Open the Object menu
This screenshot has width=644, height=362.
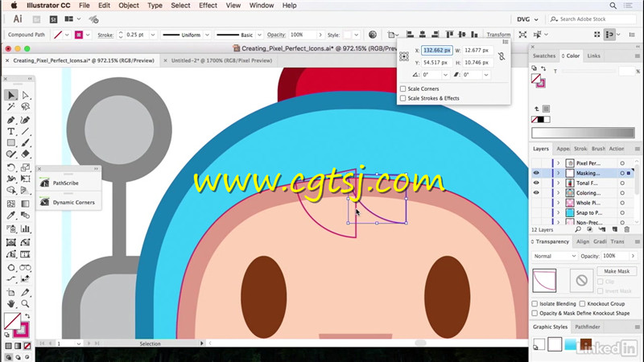pos(129,6)
